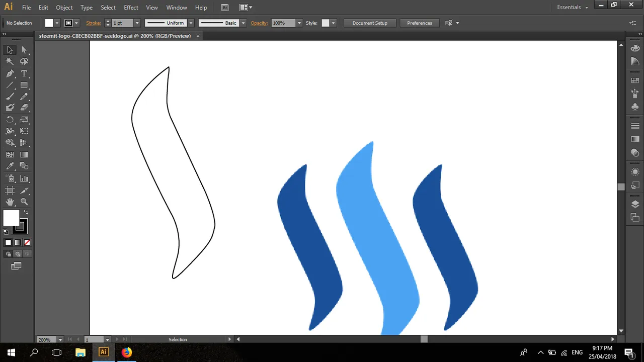This screenshot has height=362, width=644.
Task: Select the Type tool
Action: click(24, 73)
